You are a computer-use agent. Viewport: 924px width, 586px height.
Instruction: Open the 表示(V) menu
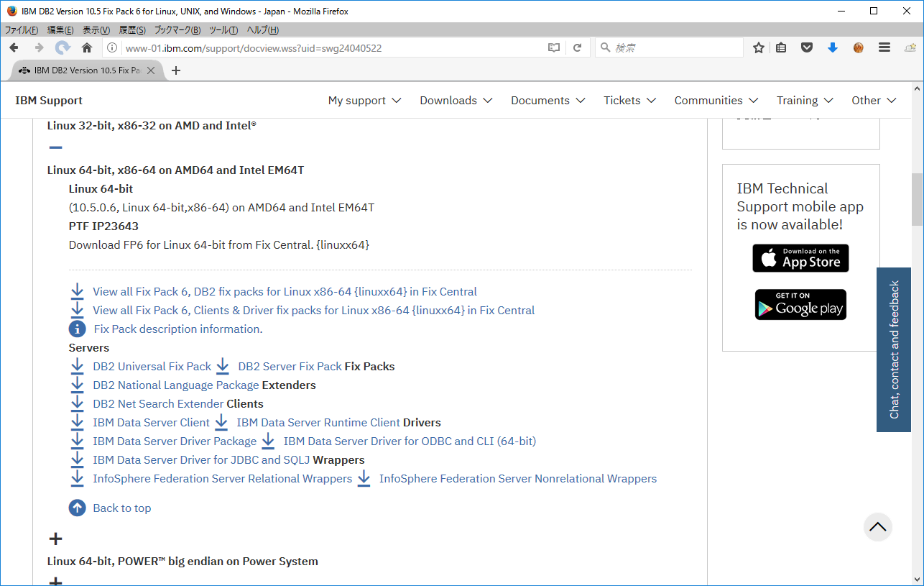click(x=96, y=30)
